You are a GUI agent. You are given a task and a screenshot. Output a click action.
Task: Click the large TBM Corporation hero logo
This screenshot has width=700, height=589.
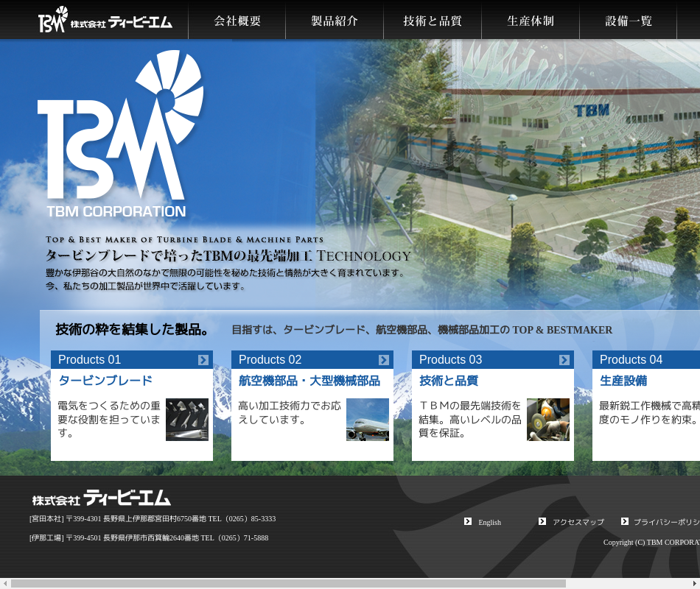(119, 134)
